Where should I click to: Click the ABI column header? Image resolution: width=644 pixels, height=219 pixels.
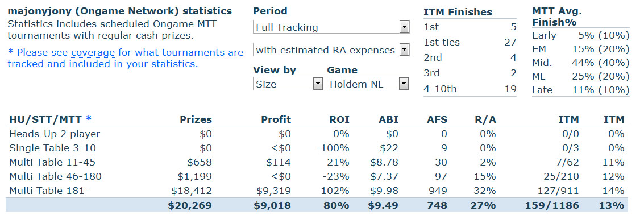(389, 119)
